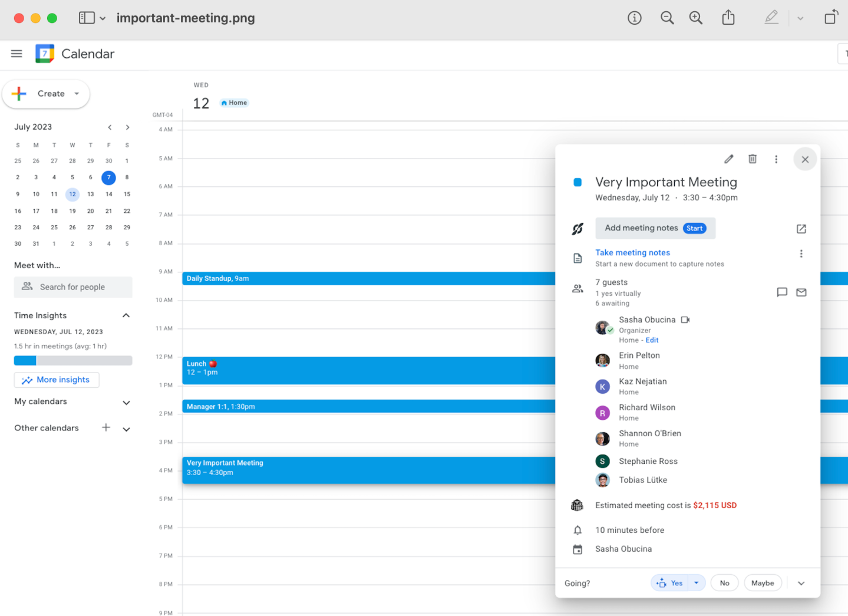Share image via macOS share icon

point(728,18)
